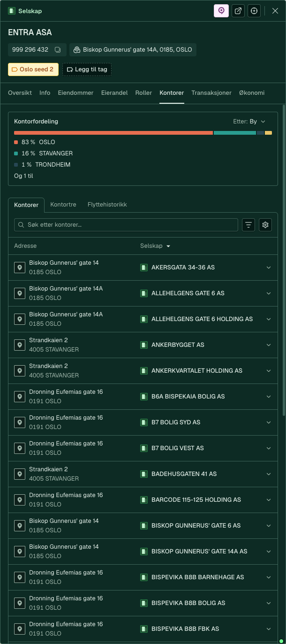Open the Økonomi tab
Viewport: 286px width, 644px height.
point(252,93)
